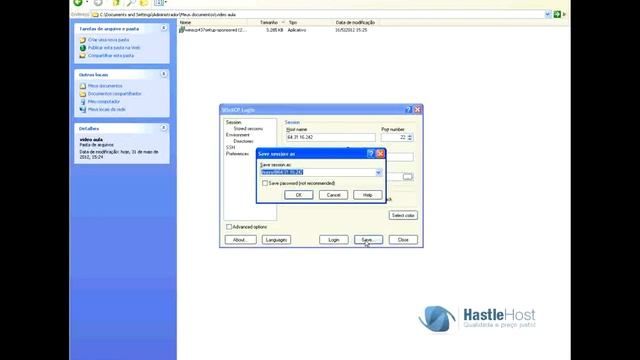The height and width of the screenshot is (360, 640).
Task: Click the About button in WinSCP Login
Action: click(x=240, y=240)
